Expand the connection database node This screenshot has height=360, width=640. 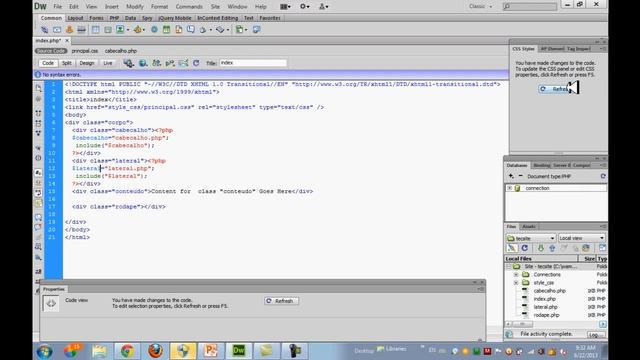(509, 188)
